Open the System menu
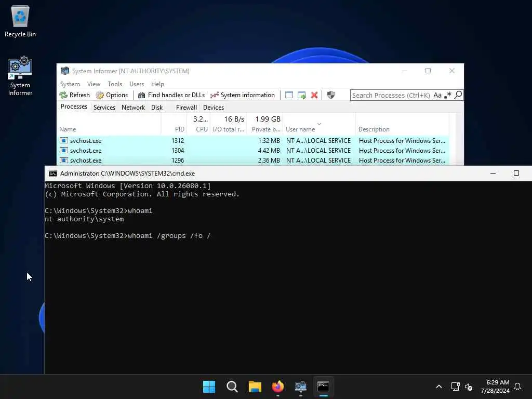Screen dimensions: 532x399 pyautogui.click(x=70, y=84)
